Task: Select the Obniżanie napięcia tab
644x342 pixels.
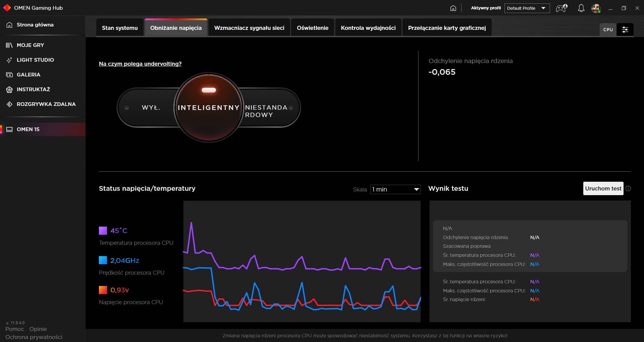Action: [x=176, y=28]
